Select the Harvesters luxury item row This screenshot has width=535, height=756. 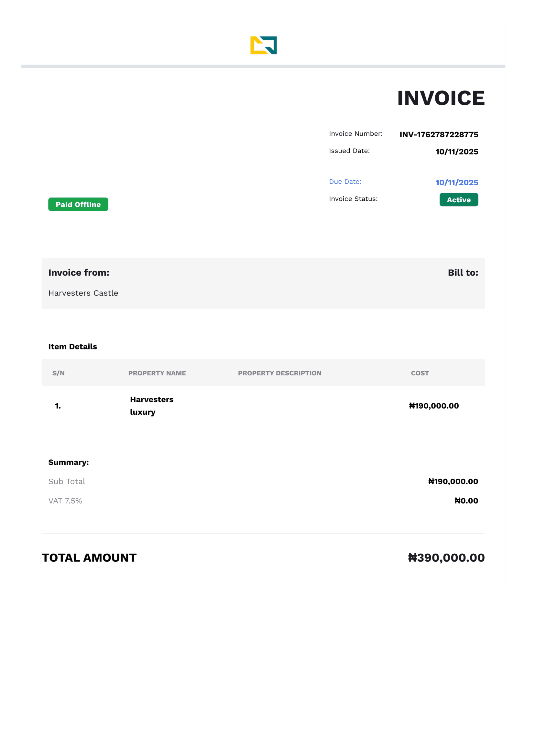263,406
